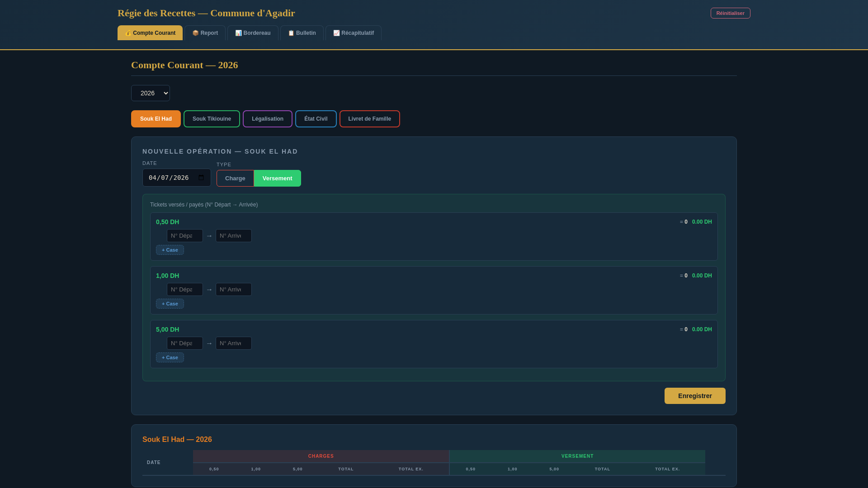Open the Récapitulatif tab
This screenshot has height=488, width=868.
point(353,33)
